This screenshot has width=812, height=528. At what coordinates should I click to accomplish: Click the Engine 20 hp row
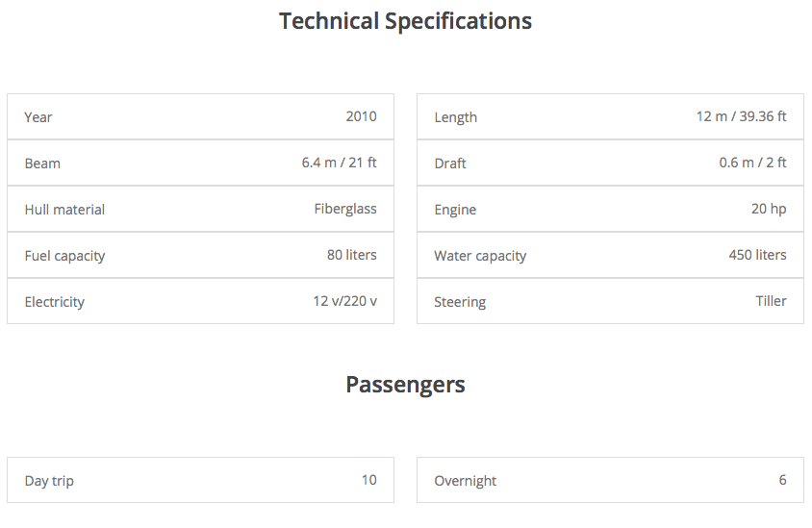610,210
